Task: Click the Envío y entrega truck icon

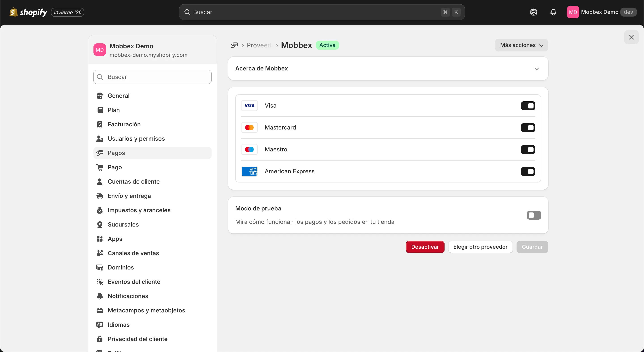Action: pyautogui.click(x=100, y=196)
